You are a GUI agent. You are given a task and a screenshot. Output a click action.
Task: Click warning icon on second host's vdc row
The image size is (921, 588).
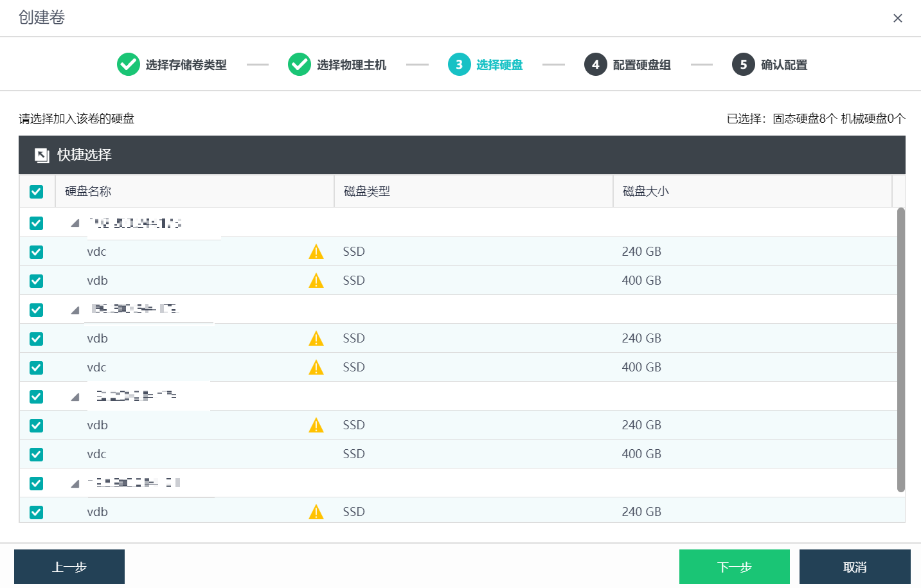pos(316,368)
